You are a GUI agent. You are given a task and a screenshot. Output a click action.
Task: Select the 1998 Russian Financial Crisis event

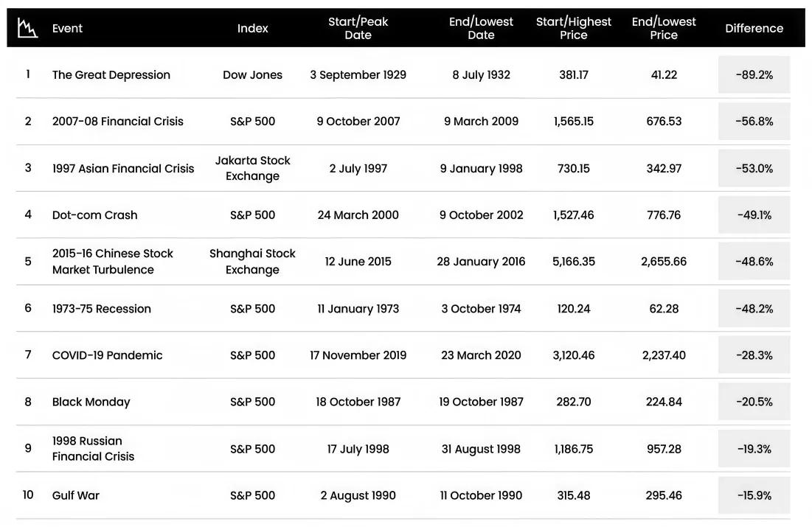click(93, 449)
